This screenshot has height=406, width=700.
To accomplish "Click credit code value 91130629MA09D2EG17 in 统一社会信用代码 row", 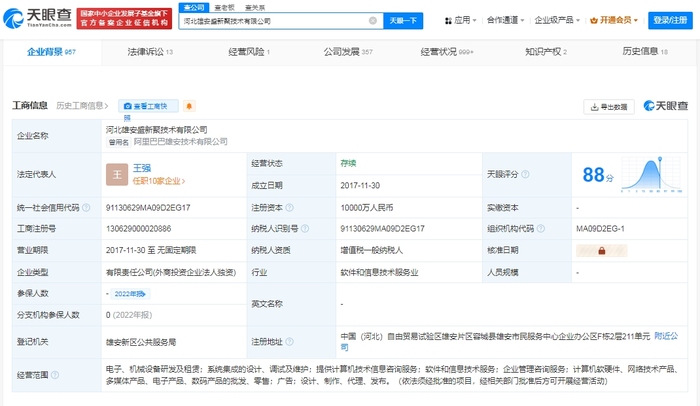I will point(148,208).
